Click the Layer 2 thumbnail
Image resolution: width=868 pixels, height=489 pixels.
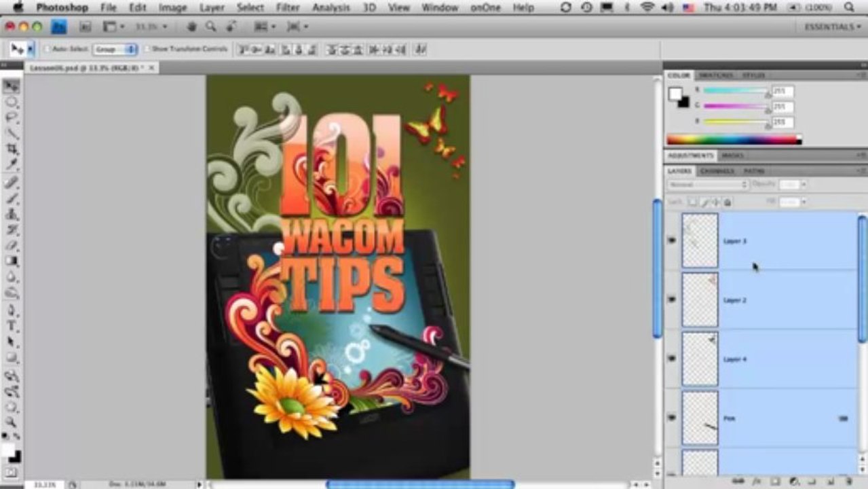700,300
